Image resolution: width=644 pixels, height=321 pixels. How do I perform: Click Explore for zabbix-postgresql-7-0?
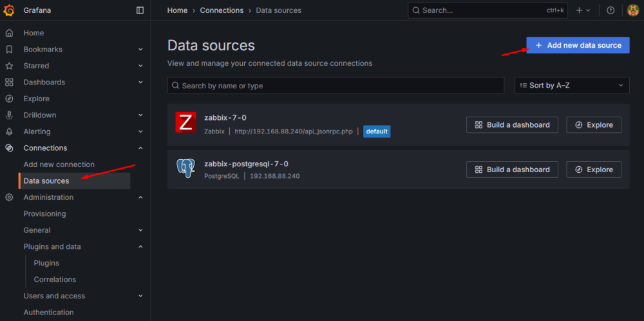[594, 170]
